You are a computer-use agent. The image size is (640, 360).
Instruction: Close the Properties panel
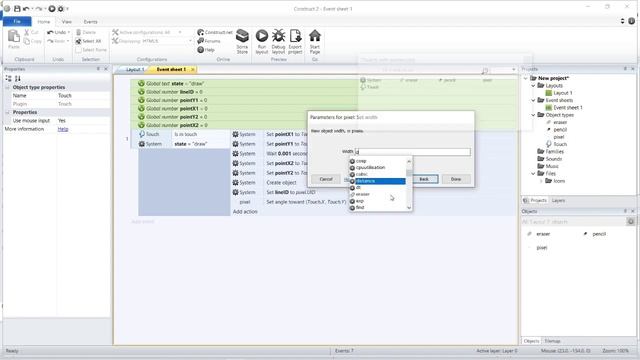(x=106, y=69)
